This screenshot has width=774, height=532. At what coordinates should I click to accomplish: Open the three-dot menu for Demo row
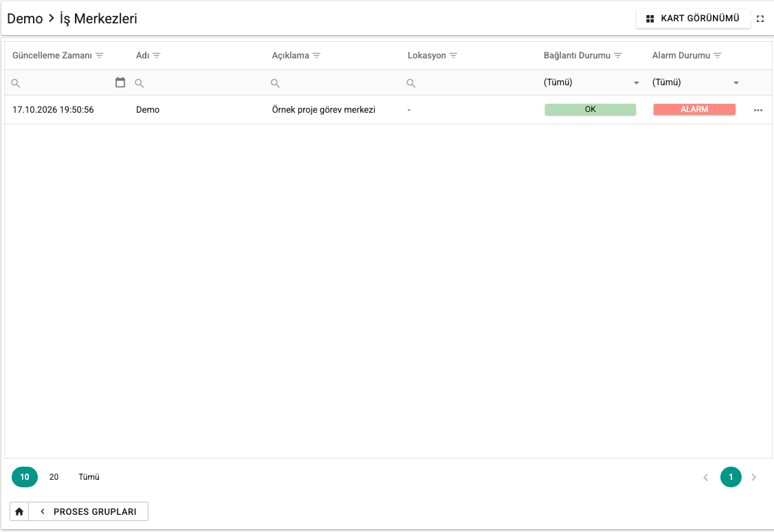tap(758, 110)
